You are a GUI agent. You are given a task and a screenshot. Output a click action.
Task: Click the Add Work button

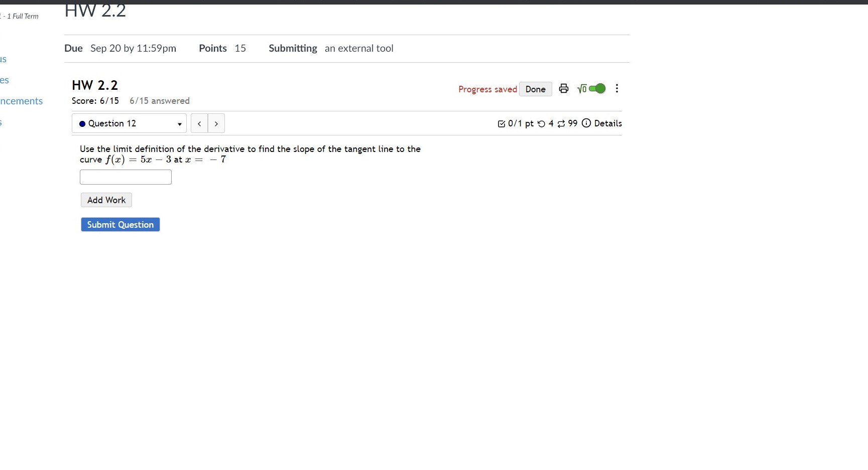pyautogui.click(x=106, y=200)
